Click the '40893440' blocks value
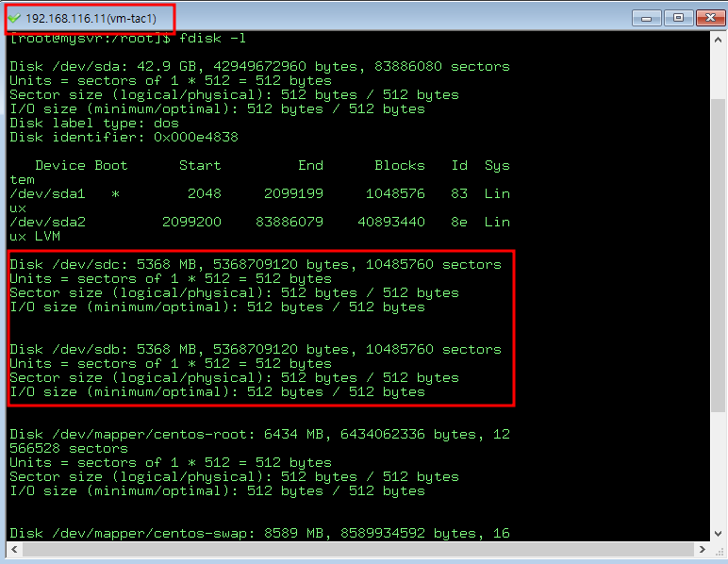 pyautogui.click(x=391, y=222)
